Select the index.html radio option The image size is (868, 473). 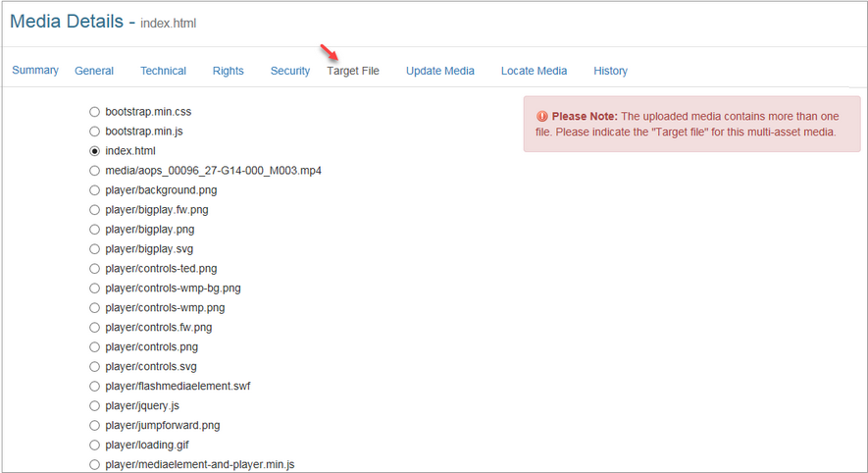click(x=95, y=151)
